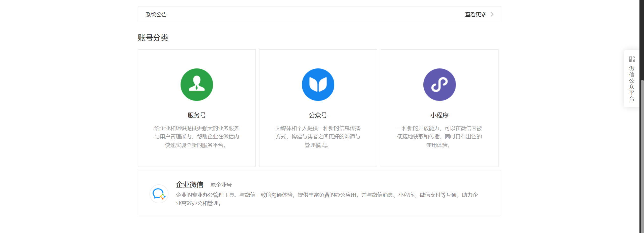Click the 小程序 description paragraph
This screenshot has width=644, height=233.
(440, 137)
